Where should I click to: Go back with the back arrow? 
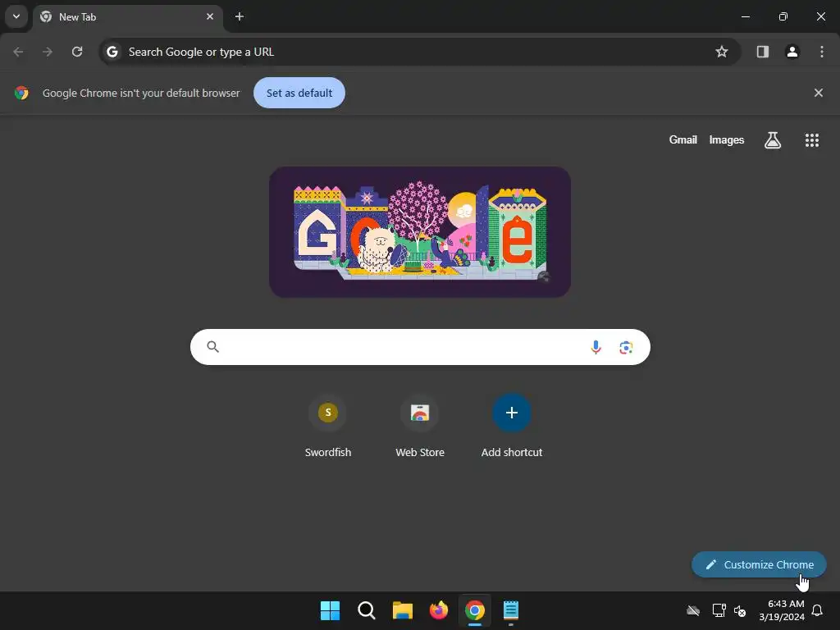[x=18, y=52]
